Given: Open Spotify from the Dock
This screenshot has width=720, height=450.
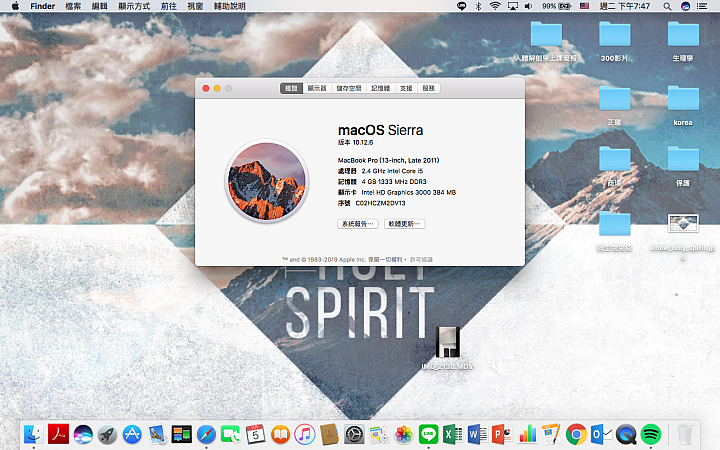Looking at the screenshot, I should tap(651, 434).
